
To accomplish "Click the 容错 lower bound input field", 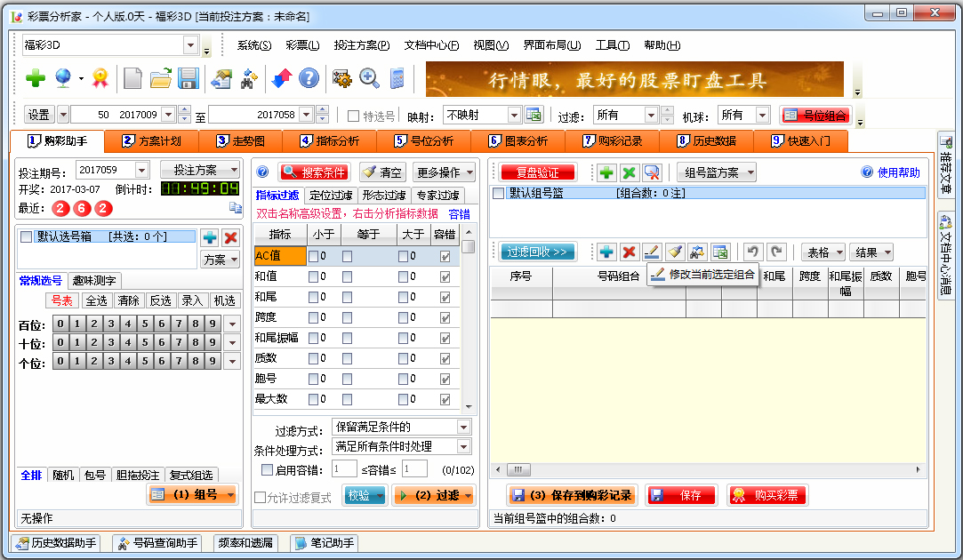I will click(x=344, y=469).
